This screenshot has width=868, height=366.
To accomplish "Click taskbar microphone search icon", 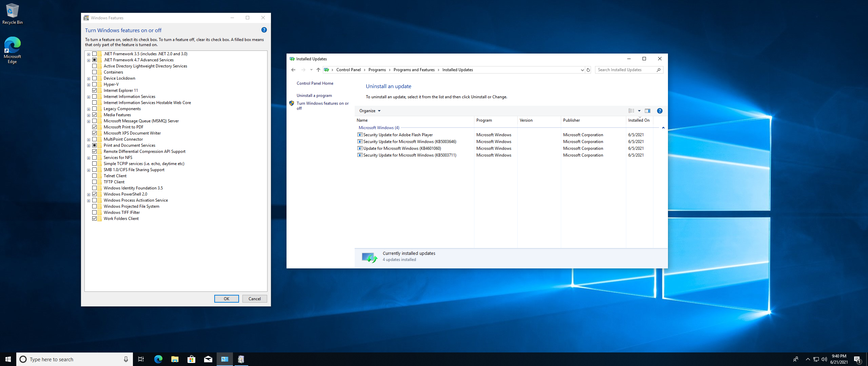I will (126, 359).
